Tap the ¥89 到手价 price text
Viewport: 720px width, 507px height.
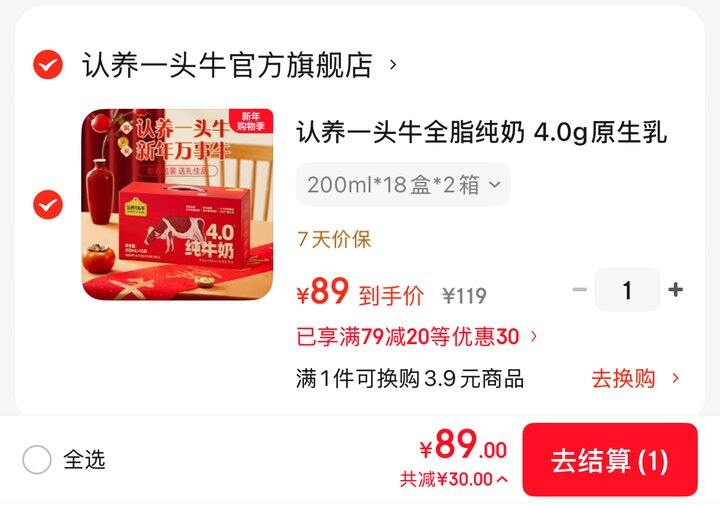tap(360, 292)
